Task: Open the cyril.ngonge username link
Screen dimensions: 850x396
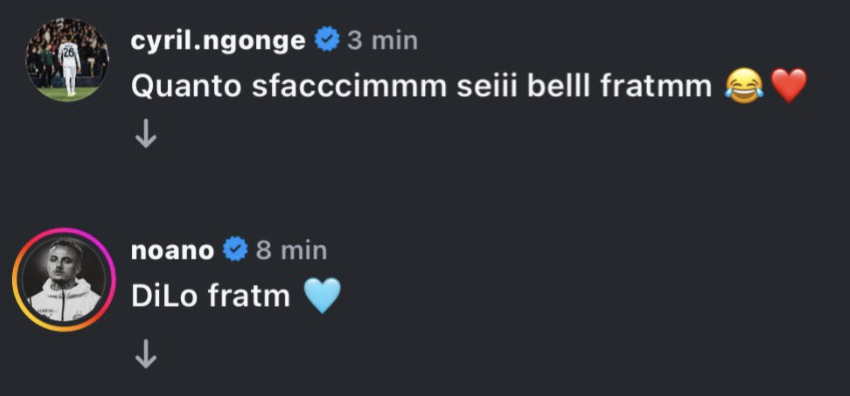Action: click(x=218, y=41)
